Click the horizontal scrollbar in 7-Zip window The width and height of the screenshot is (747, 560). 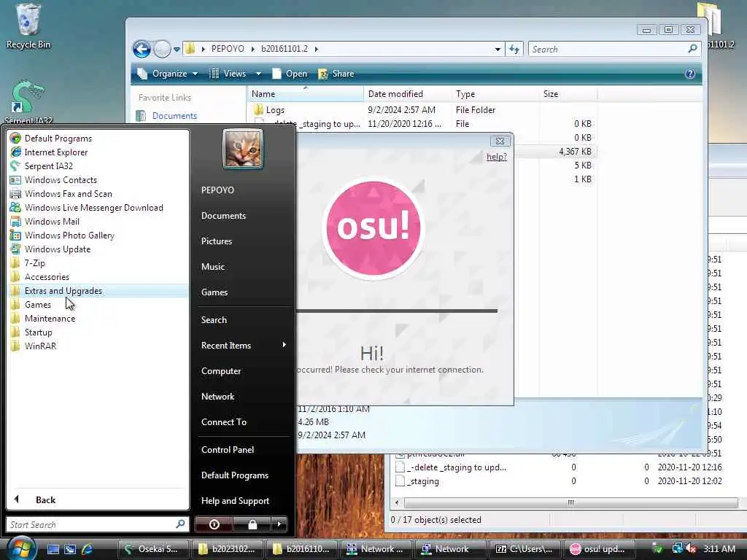(570, 502)
